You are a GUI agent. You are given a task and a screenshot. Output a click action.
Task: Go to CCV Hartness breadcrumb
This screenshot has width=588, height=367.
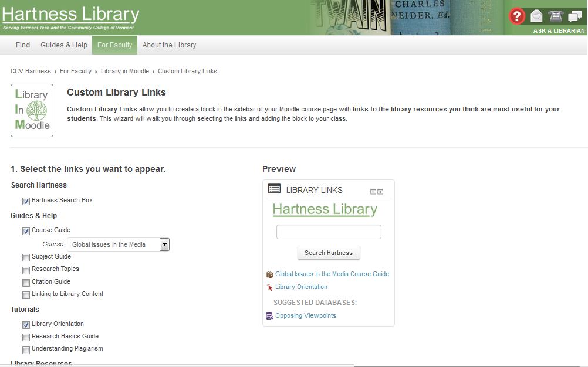click(31, 71)
